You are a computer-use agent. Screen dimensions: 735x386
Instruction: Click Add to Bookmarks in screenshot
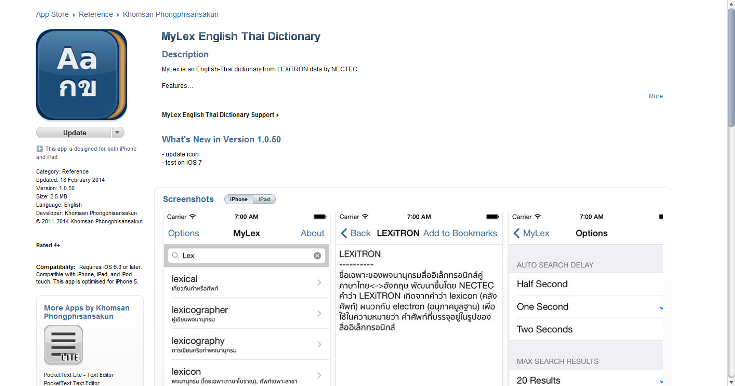[x=460, y=233]
